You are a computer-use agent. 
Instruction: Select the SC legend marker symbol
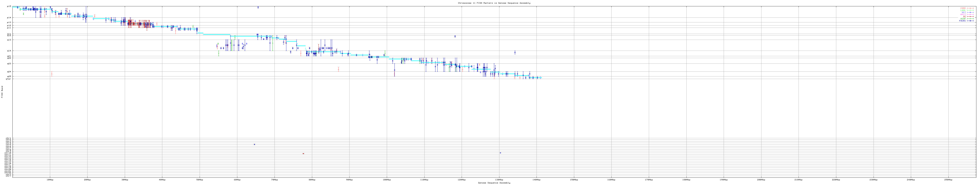(970, 17)
